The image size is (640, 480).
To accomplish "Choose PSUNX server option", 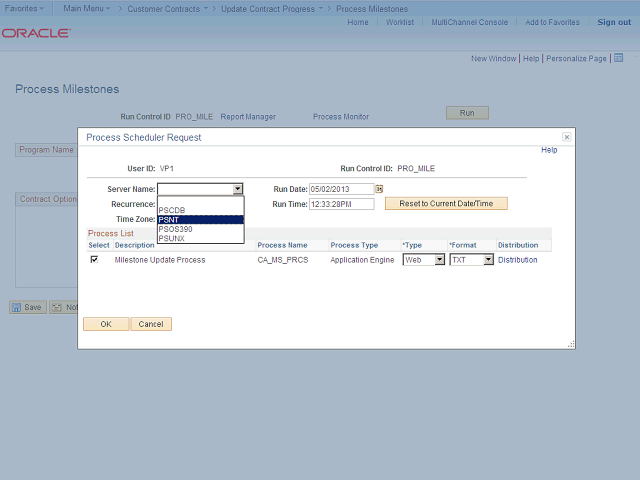I will 200,238.
